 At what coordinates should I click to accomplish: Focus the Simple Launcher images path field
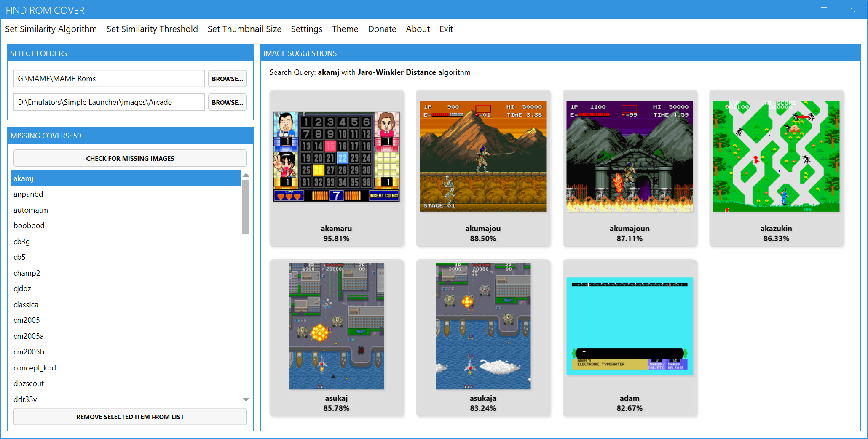109,102
